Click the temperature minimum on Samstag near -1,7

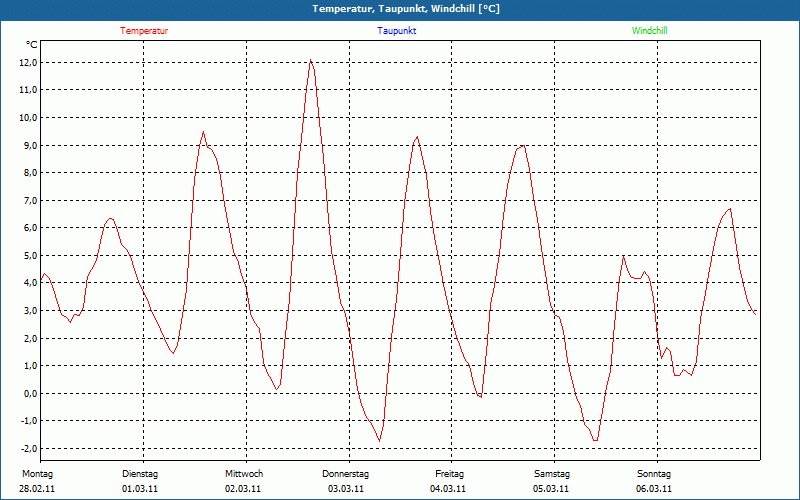(x=595, y=440)
